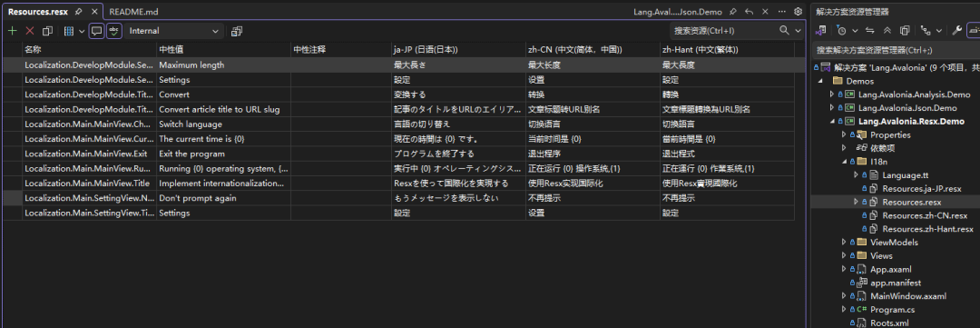This screenshot has height=328, width=980.
Task: Collapse all in Solution Explorer
Action: (887, 30)
